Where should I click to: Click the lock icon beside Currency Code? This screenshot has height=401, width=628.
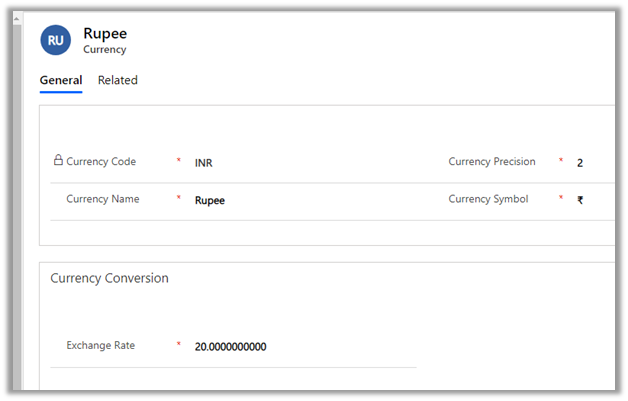58,161
